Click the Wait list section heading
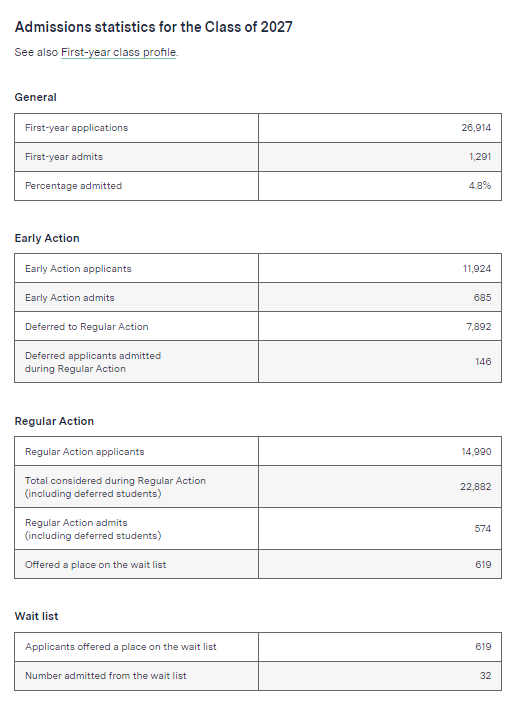Image resolution: width=532 pixels, height=702 pixels. [x=36, y=616]
